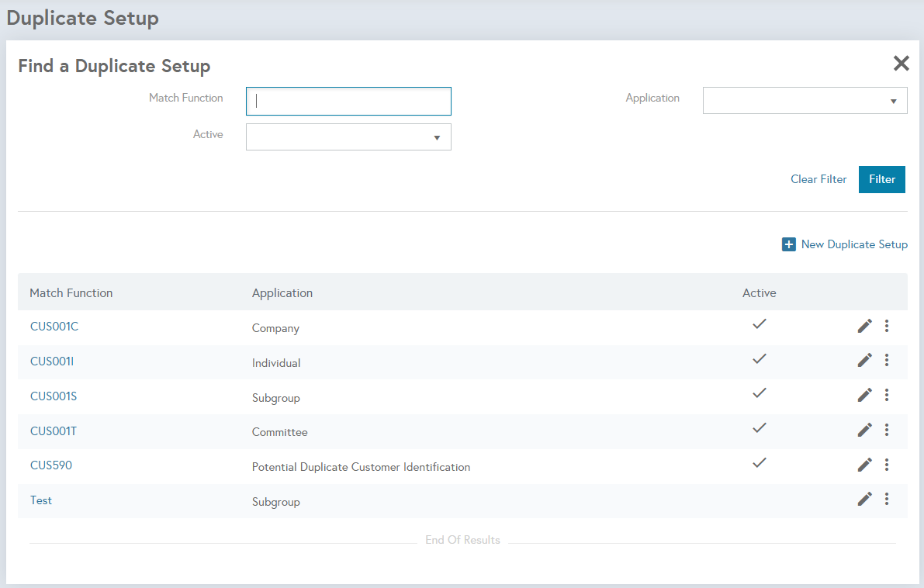924x588 pixels.
Task: Click the active checkmark in CUS001C row
Action: tap(759, 323)
